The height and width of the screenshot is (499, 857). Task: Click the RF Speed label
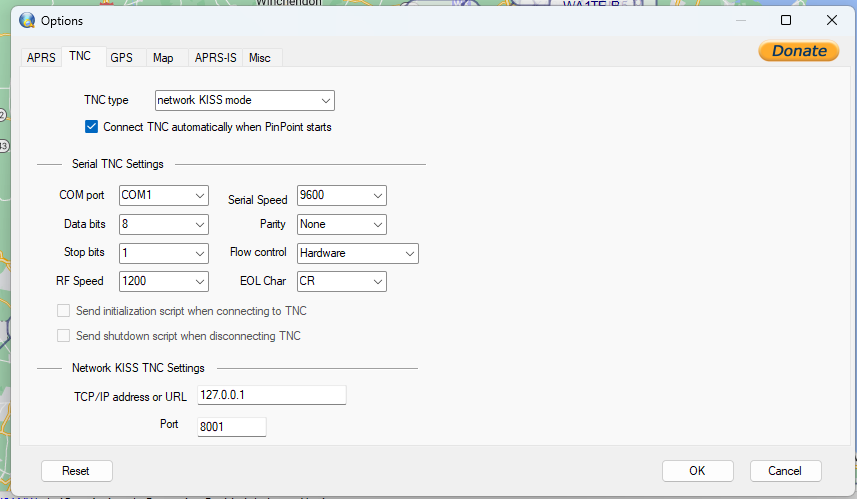click(80, 281)
